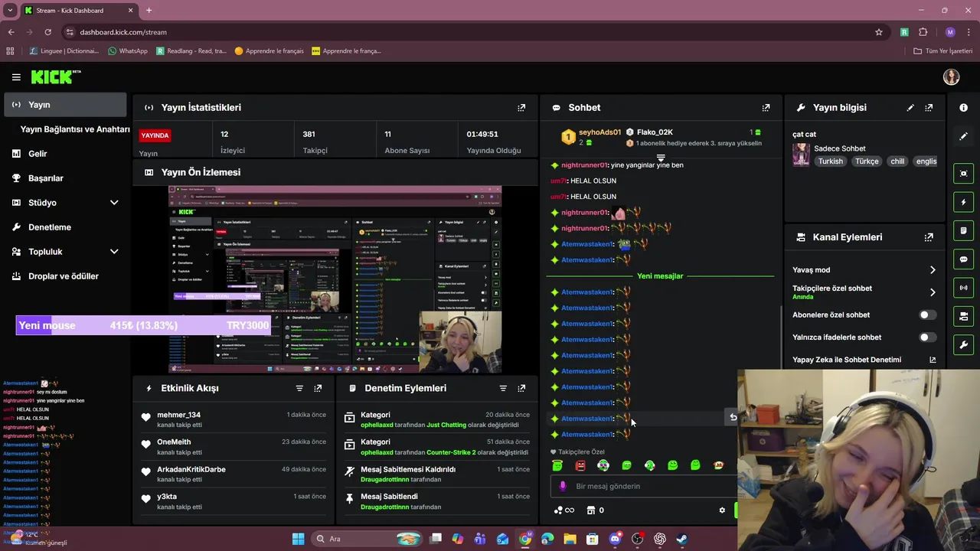Screen dimensions: 980x551
Task: Click the chill tag chip
Action: [897, 161]
